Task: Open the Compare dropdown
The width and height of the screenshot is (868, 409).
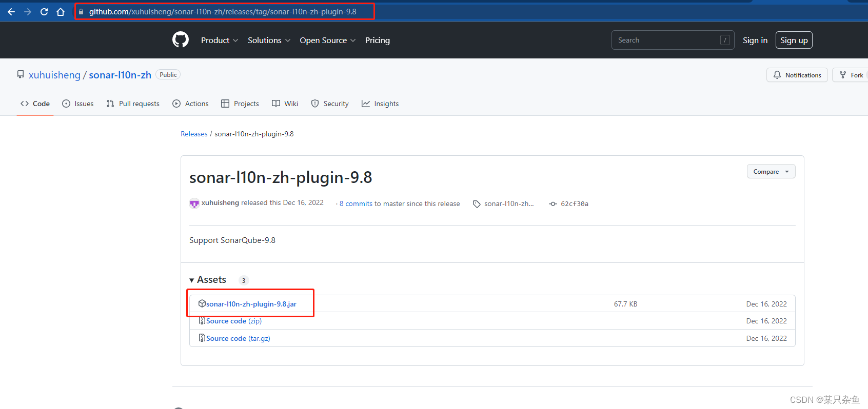Action: tap(771, 172)
